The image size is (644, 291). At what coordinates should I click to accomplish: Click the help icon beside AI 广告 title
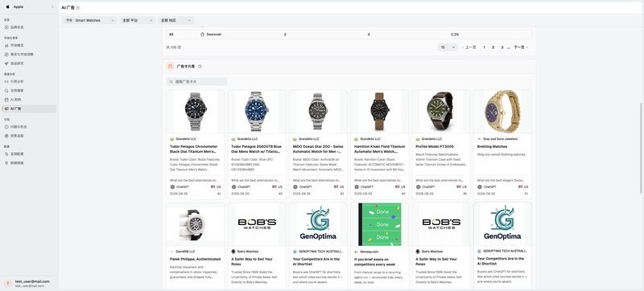[78, 8]
